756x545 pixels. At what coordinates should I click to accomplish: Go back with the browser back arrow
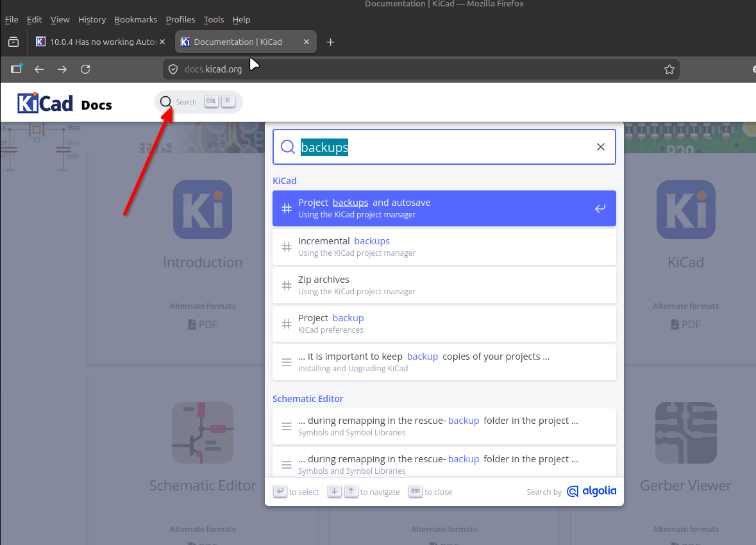click(39, 69)
